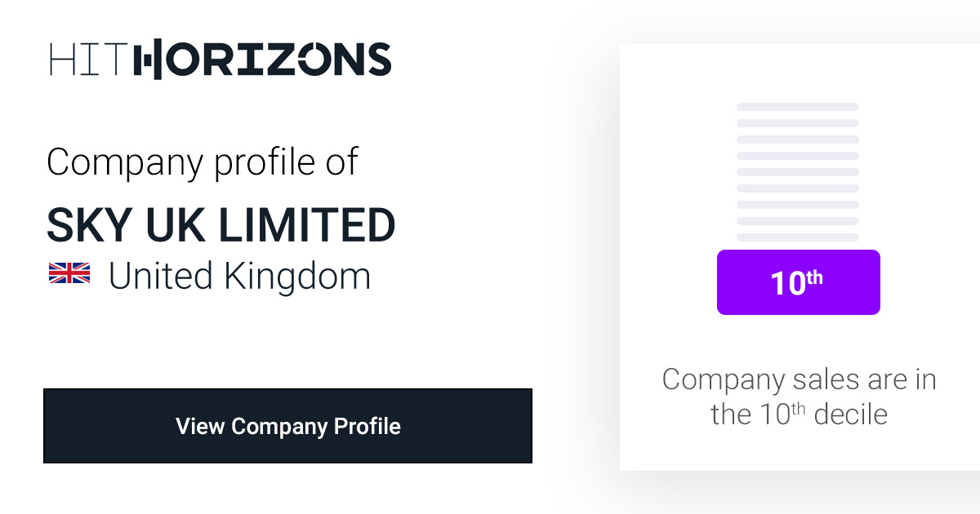980x514 pixels.
Task: Click the middle fifth gray bar of the decile chart
Action: pyautogui.click(x=798, y=172)
